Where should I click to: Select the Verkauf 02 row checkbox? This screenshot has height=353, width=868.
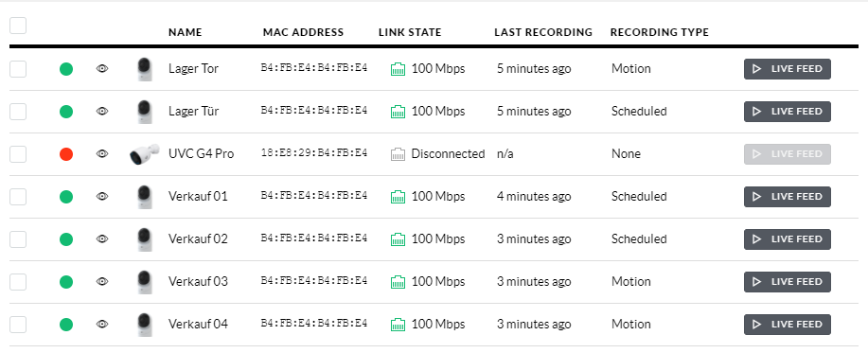[x=18, y=239]
